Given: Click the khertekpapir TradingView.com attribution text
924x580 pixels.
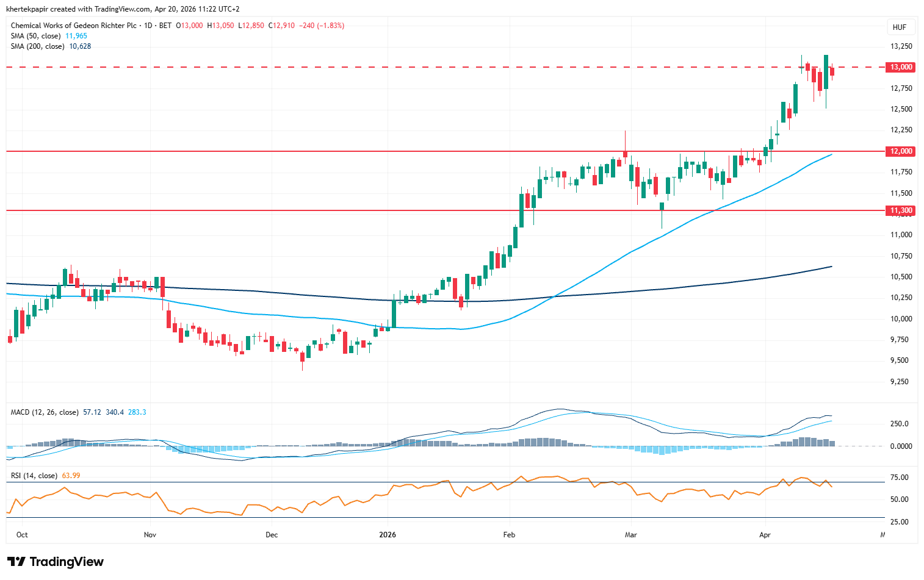Looking at the screenshot, I should click(123, 9).
